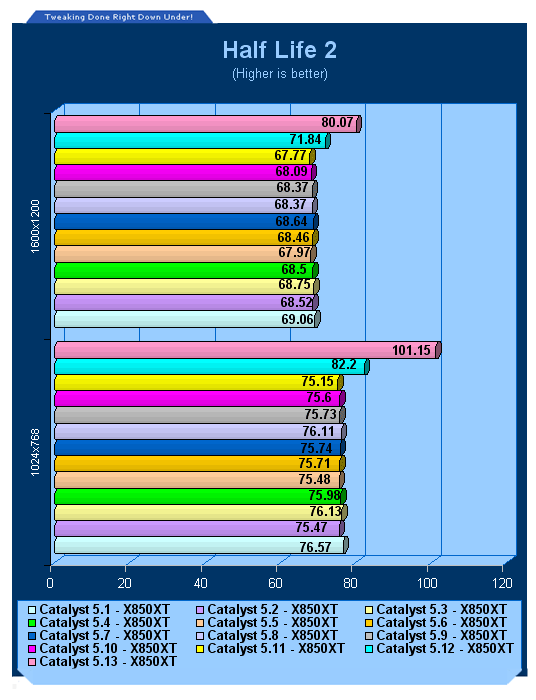
Task: Click the 69.06 value on the white bar
Action: pyautogui.click(x=297, y=320)
